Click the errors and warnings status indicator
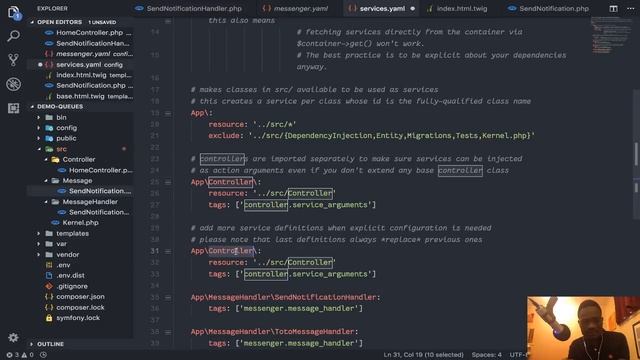The height and width of the screenshot is (360, 640). point(20,355)
